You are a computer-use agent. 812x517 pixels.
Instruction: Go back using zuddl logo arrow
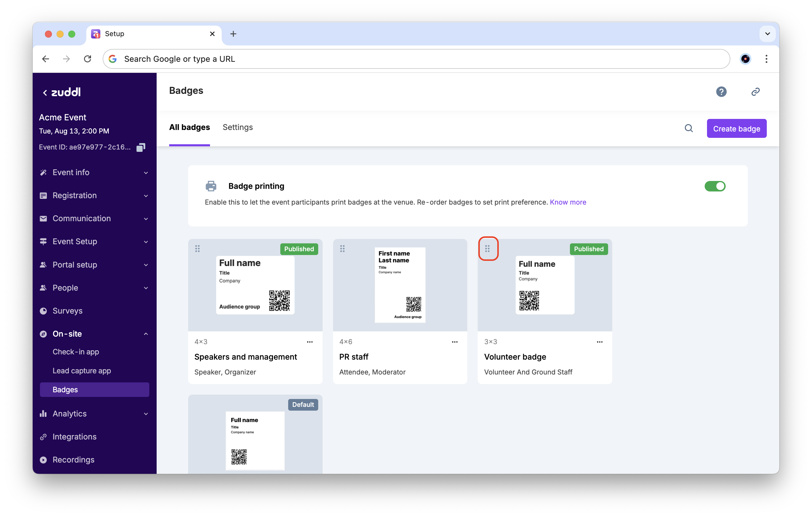point(45,93)
